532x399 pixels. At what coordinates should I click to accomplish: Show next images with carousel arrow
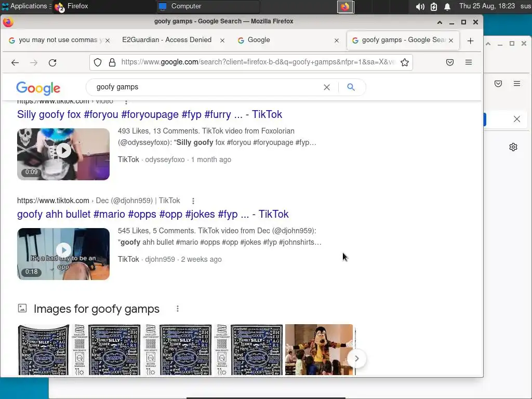click(x=356, y=358)
